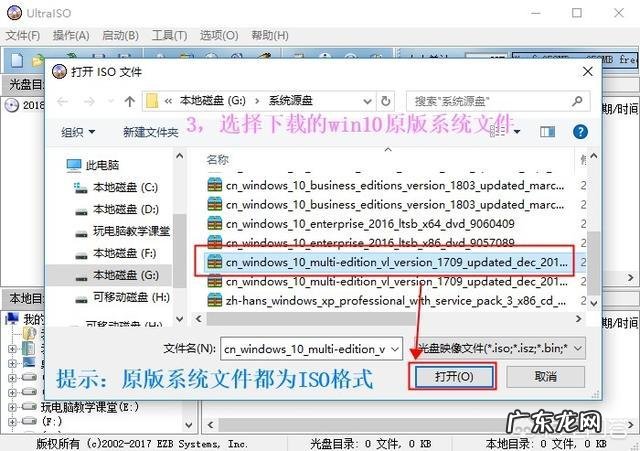Click the file list vertical scrollbar up arrow
The image size is (640, 451).
click(594, 156)
